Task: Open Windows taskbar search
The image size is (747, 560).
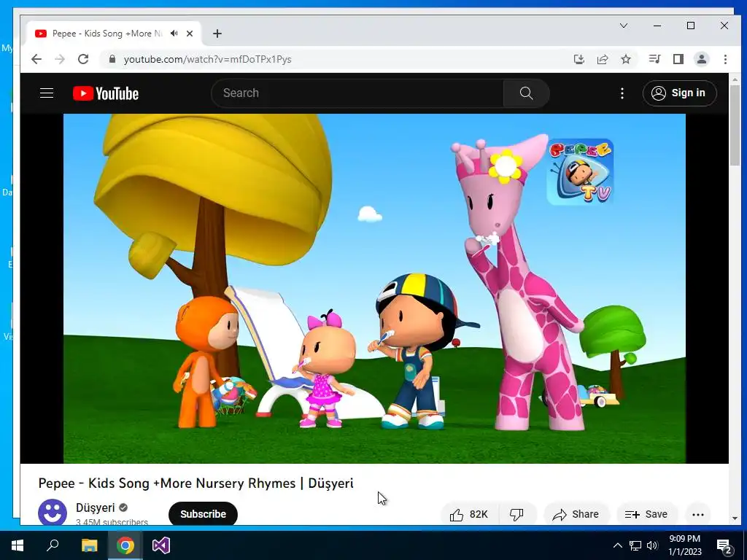Action: 53,545
